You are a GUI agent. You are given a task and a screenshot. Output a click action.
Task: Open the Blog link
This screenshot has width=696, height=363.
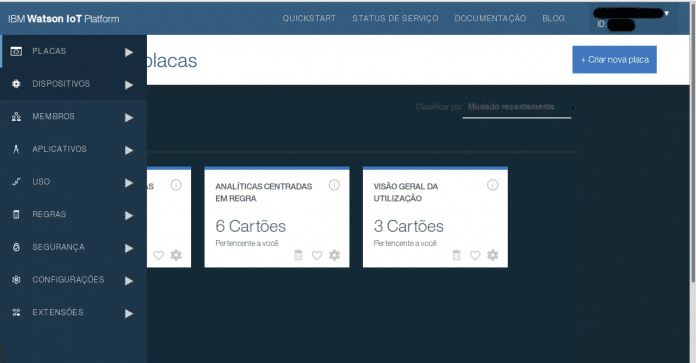[554, 18]
